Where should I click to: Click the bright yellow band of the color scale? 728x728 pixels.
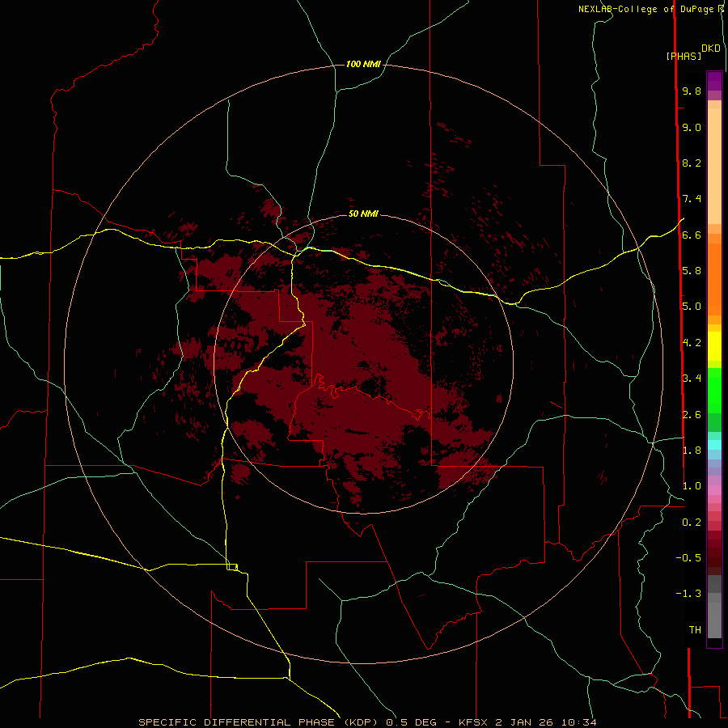tap(714, 346)
